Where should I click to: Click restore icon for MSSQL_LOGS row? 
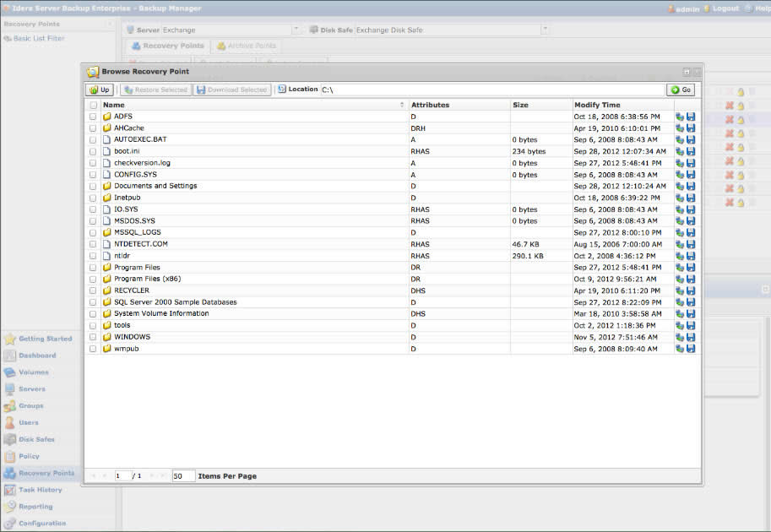tap(680, 232)
